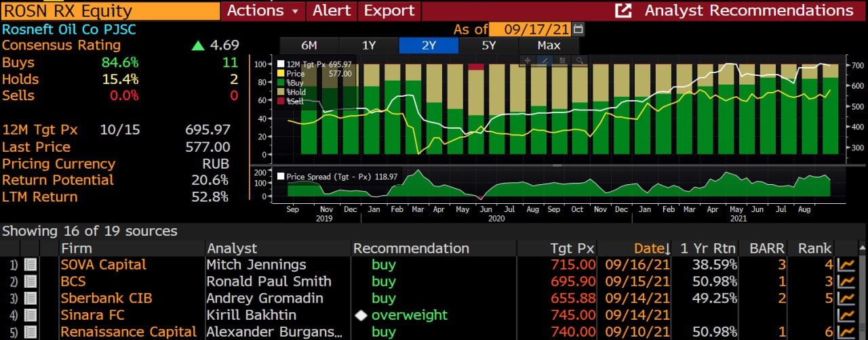Open the BCS firm link
Image resolution: width=868 pixels, height=340 pixels.
[x=73, y=282]
